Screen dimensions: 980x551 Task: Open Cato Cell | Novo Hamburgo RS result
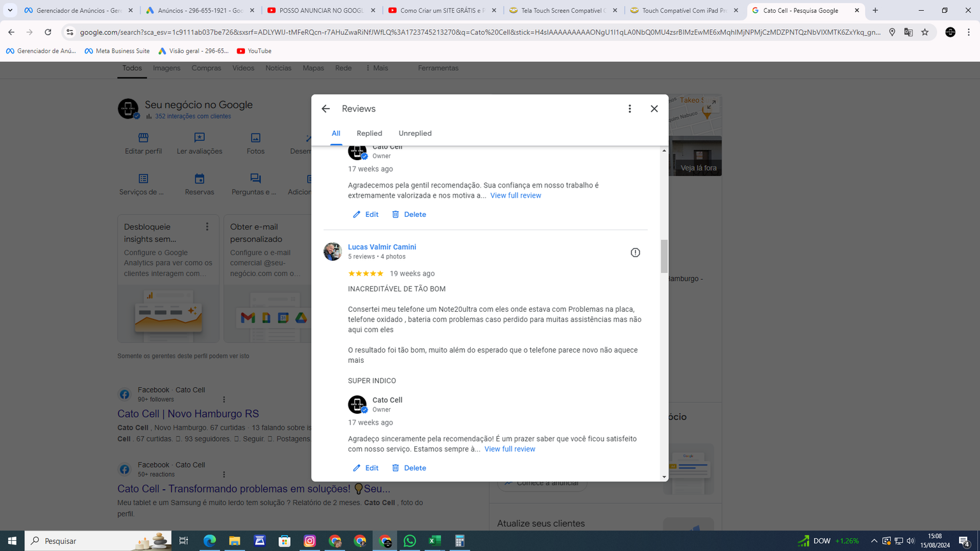point(188,414)
